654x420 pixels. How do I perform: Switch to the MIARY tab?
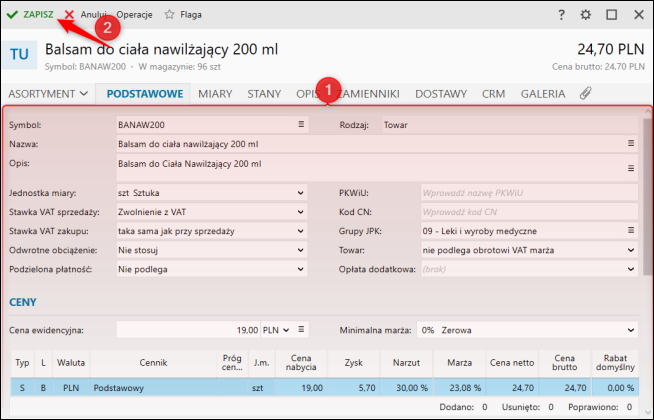point(215,94)
